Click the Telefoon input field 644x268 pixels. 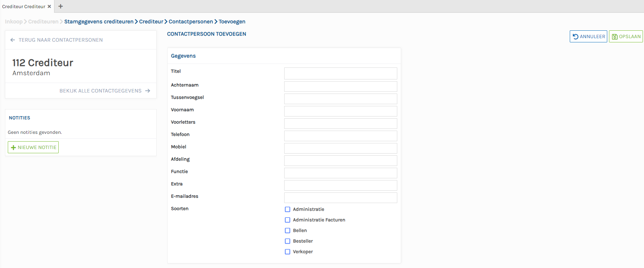pos(340,136)
